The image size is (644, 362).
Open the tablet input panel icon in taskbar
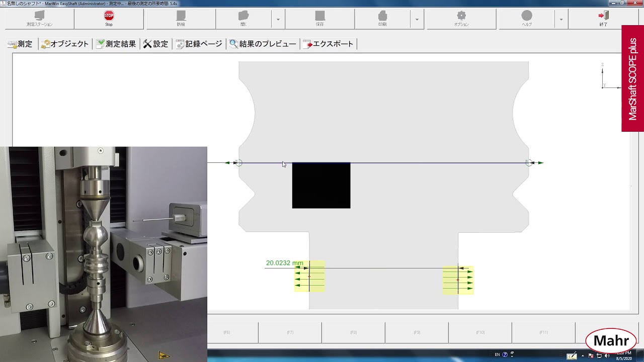coord(572,356)
